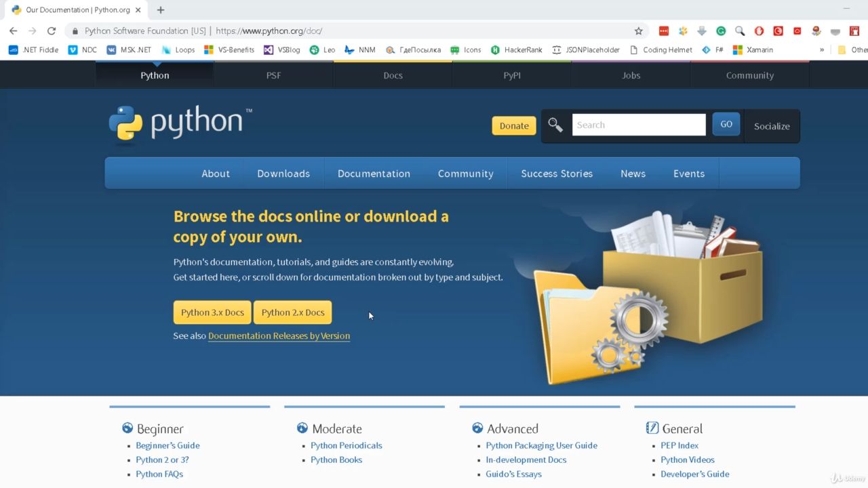Show hidden bookmarks with the chevron
Image resolution: width=868 pixels, height=488 pixels.
click(822, 49)
